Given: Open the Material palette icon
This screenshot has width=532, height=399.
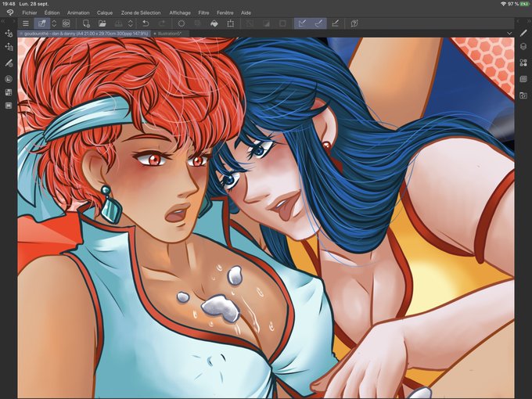Looking at the screenshot, I should point(523,95).
